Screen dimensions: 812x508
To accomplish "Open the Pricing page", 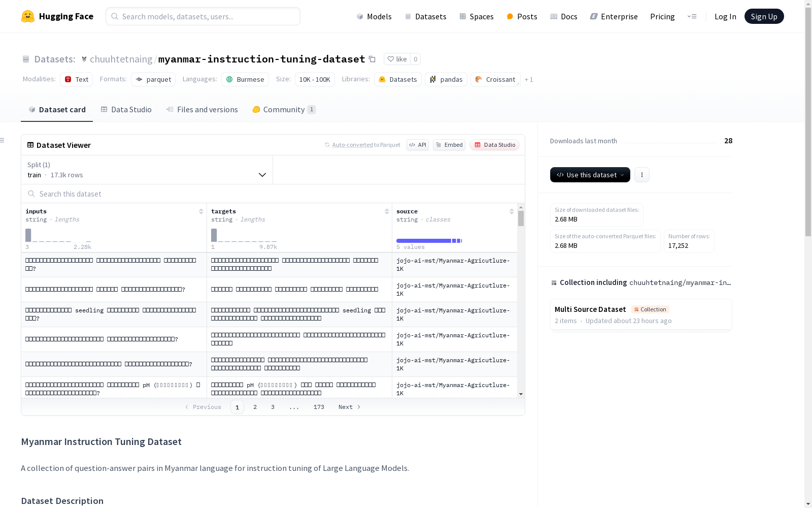I will [662, 16].
